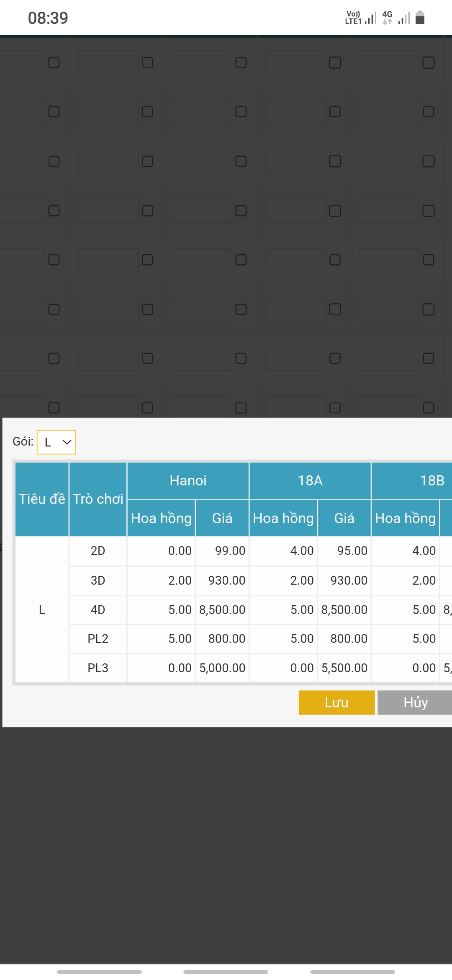Click the 18A 2D price 95.00 cell
The image size is (452, 980).
344,551
